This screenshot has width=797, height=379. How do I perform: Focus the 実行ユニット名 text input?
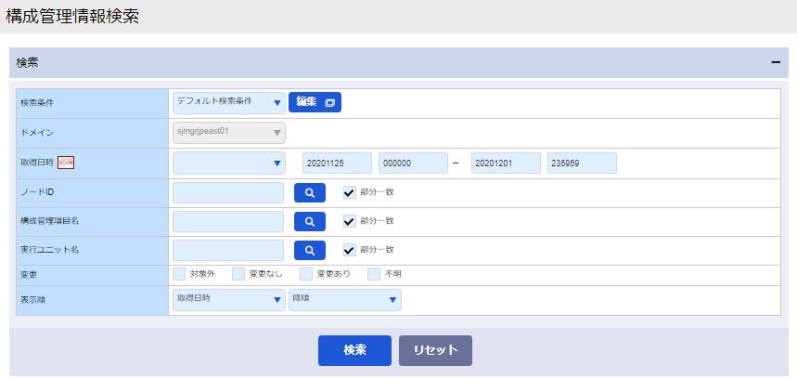coord(228,250)
